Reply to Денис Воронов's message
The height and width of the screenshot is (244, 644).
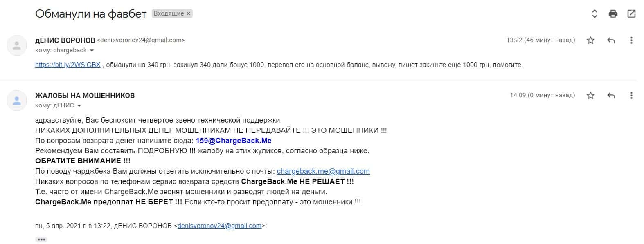coord(611,40)
